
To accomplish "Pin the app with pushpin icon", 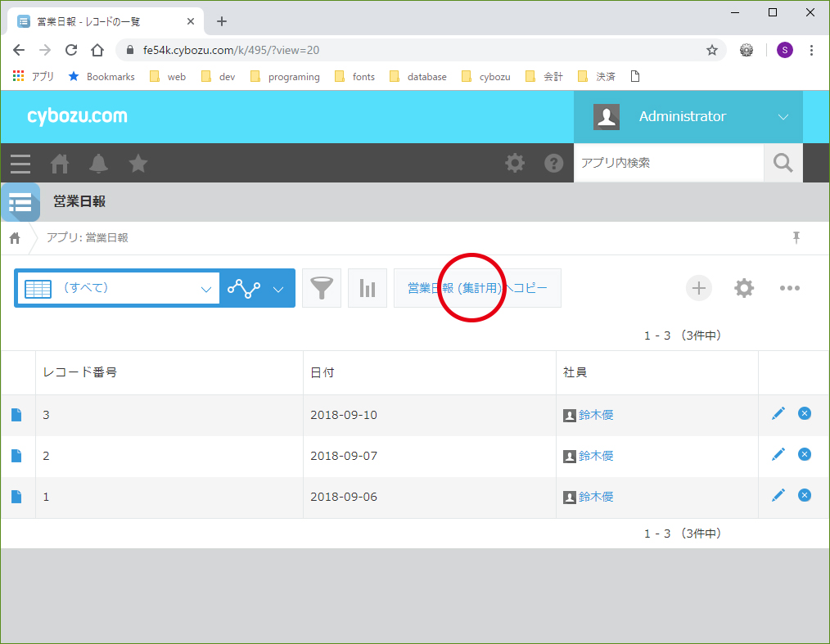I will (x=796, y=237).
